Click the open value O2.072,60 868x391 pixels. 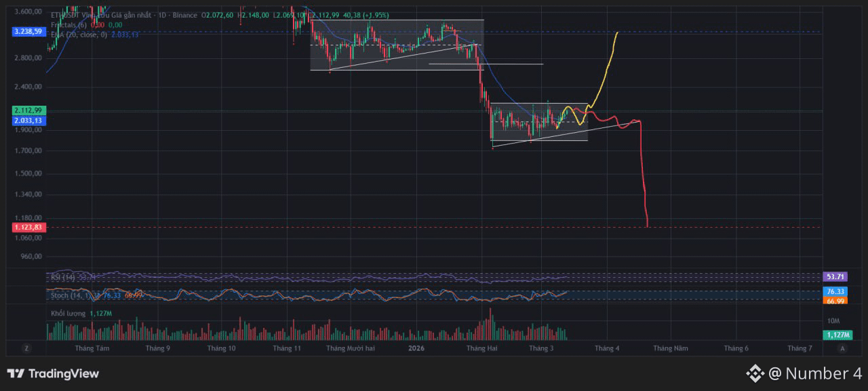(x=217, y=15)
